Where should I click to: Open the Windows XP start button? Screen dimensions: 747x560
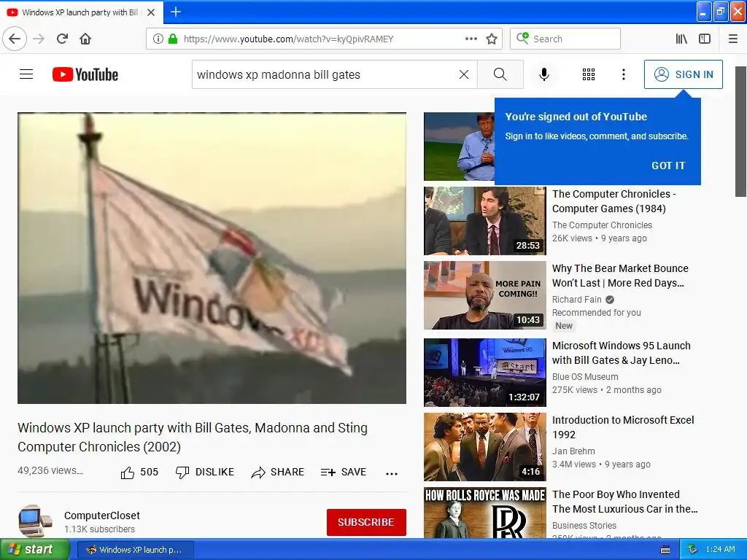coord(35,549)
